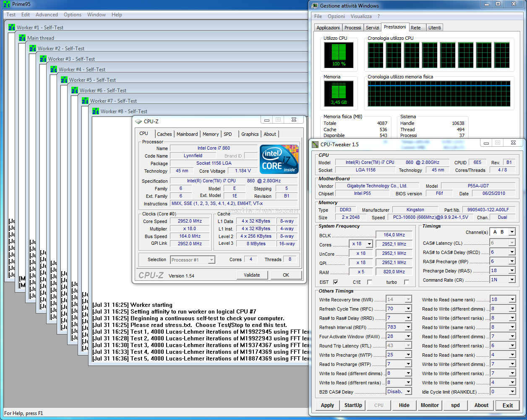Click the CPU-Z Validate button
This screenshot has height=420, width=527.
click(252, 275)
